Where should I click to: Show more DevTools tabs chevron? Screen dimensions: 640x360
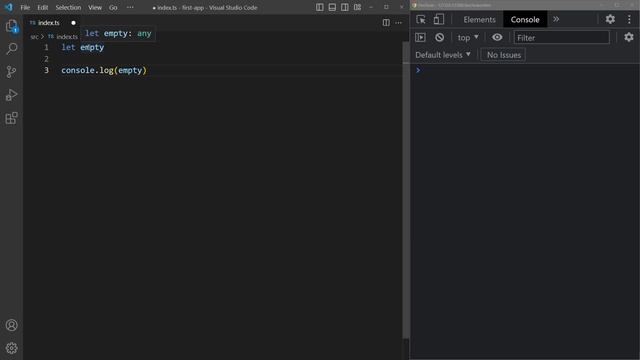click(x=556, y=19)
